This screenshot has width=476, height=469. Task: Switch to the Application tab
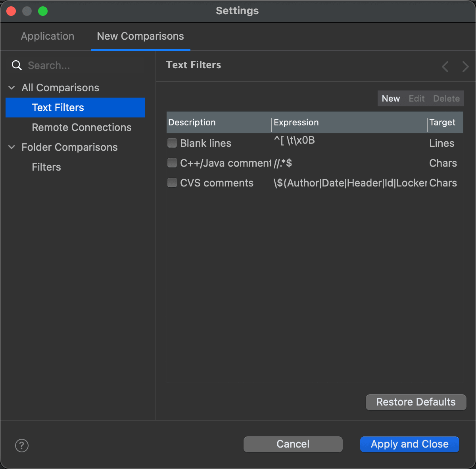48,36
